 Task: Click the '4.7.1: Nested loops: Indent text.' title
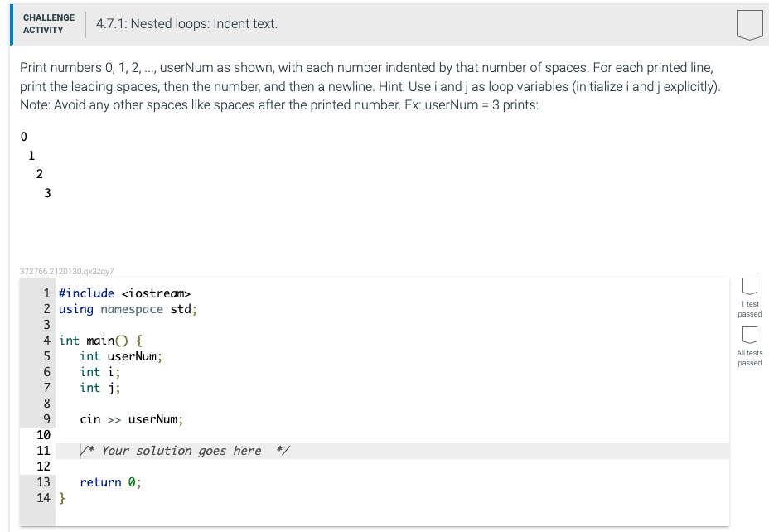click(x=186, y=24)
